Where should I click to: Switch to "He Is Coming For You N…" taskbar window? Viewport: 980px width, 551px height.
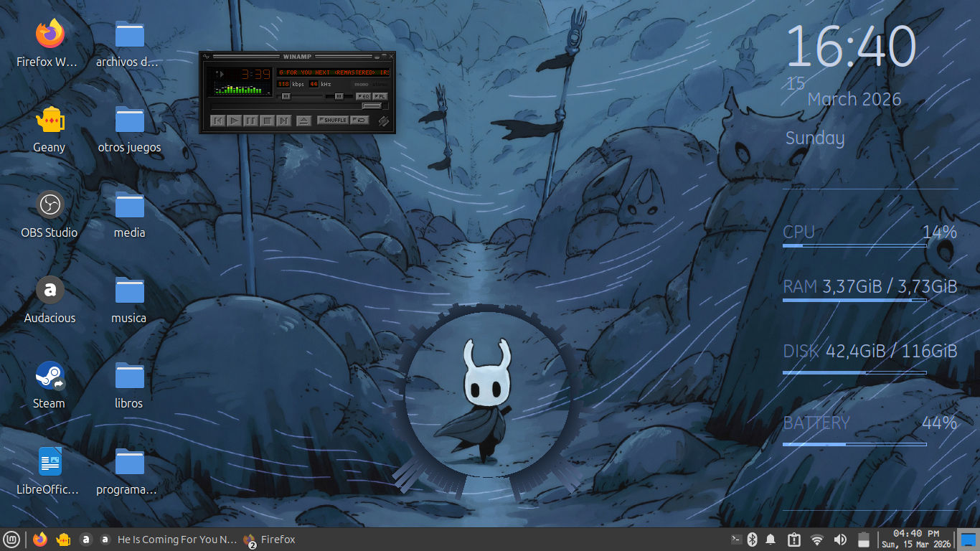click(168, 540)
